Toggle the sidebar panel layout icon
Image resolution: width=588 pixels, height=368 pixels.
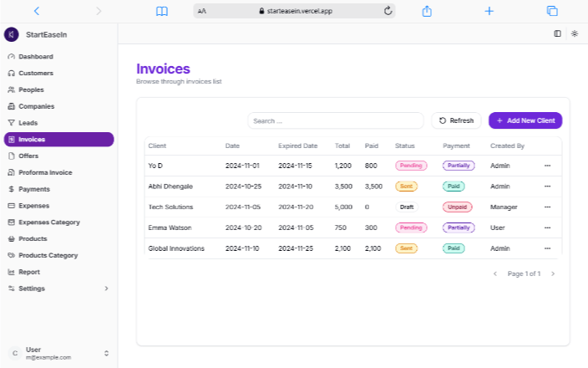tap(557, 33)
